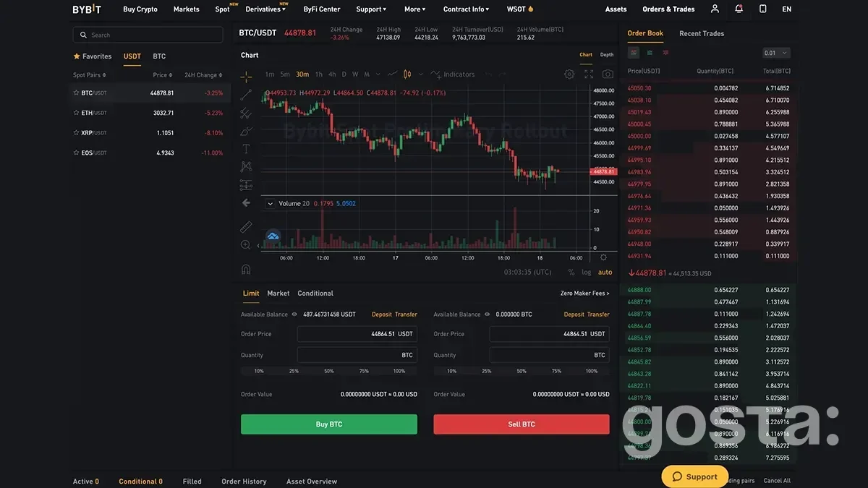Click the compare line chart icon
The width and height of the screenshot is (868, 488).
[x=393, y=74]
